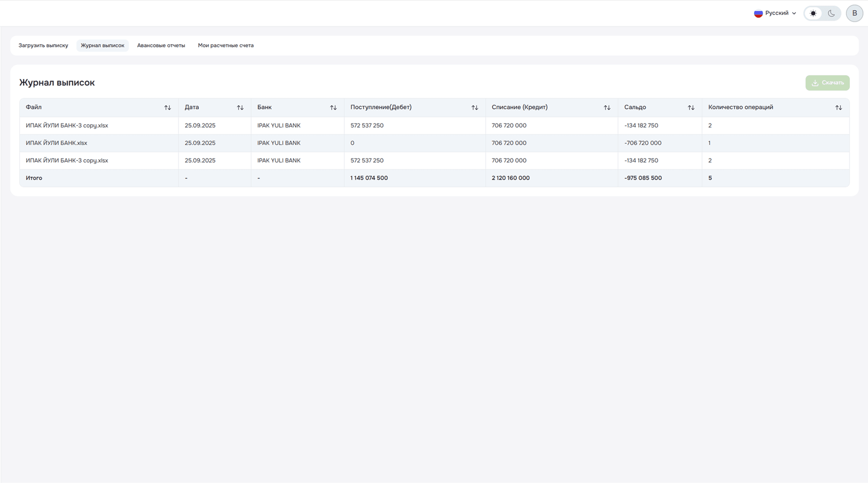
Task: Click sort arrows in Банк column
Action: point(333,108)
